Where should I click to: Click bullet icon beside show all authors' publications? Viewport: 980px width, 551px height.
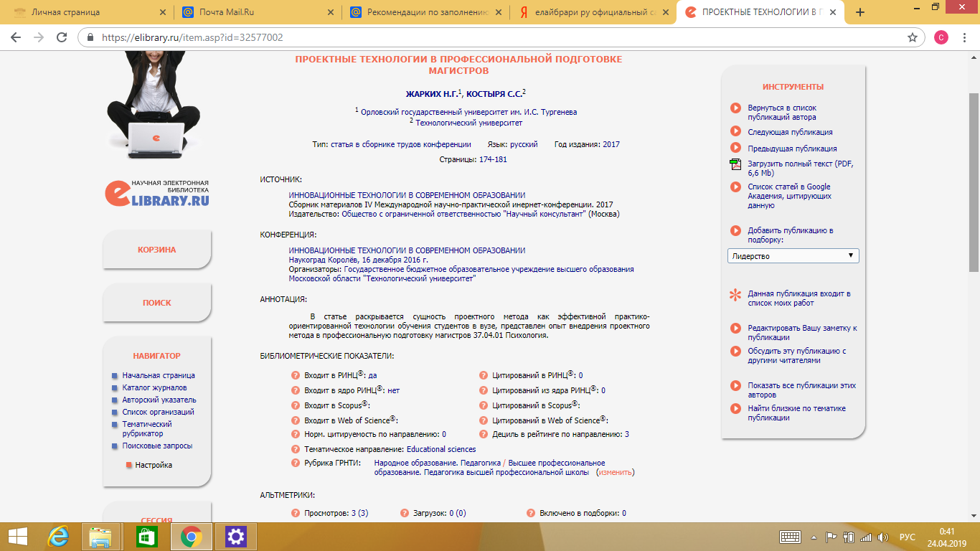coord(735,386)
